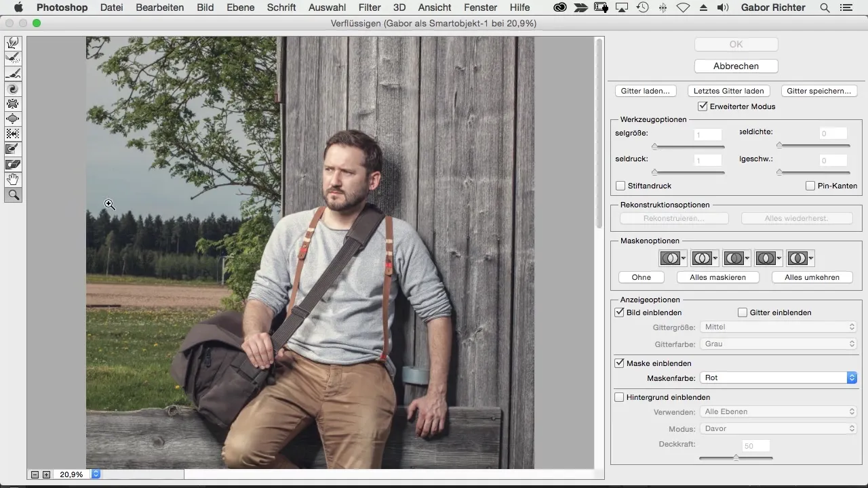Toggle Maske einblenden checkbox
This screenshot has width=868, height=488.
coord(619,363)
